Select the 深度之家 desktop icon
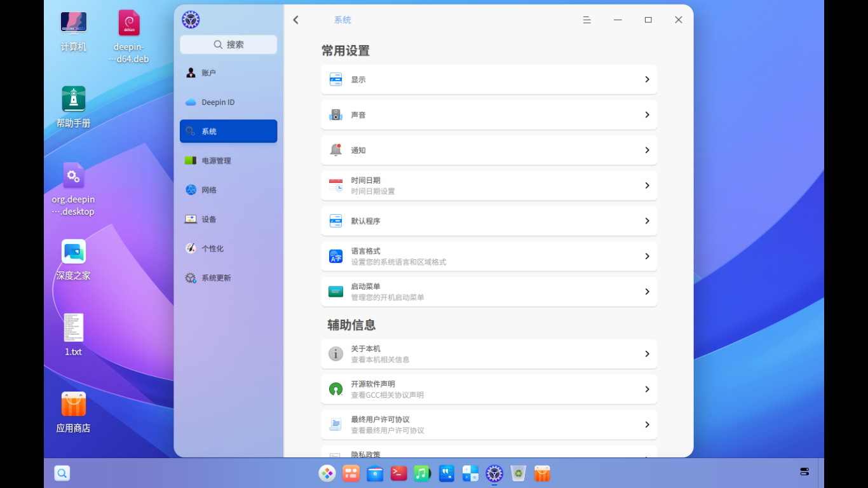 [73, 259]
